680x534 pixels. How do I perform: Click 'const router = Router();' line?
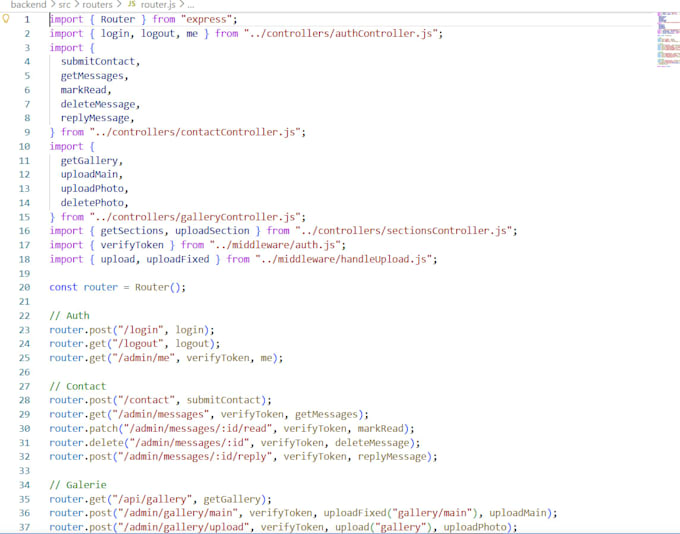(118, 287)
